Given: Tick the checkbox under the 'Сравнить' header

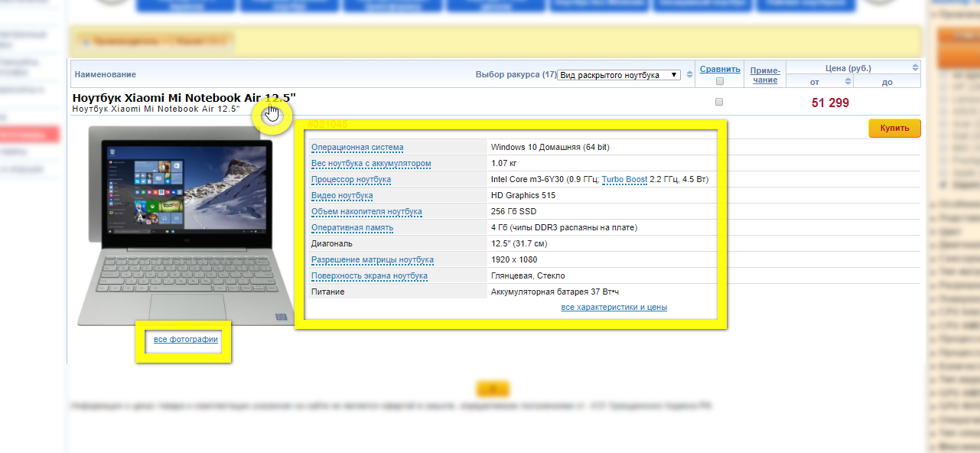Looking at the screenshot, I should pyautogui.click(x=719, y=81).
